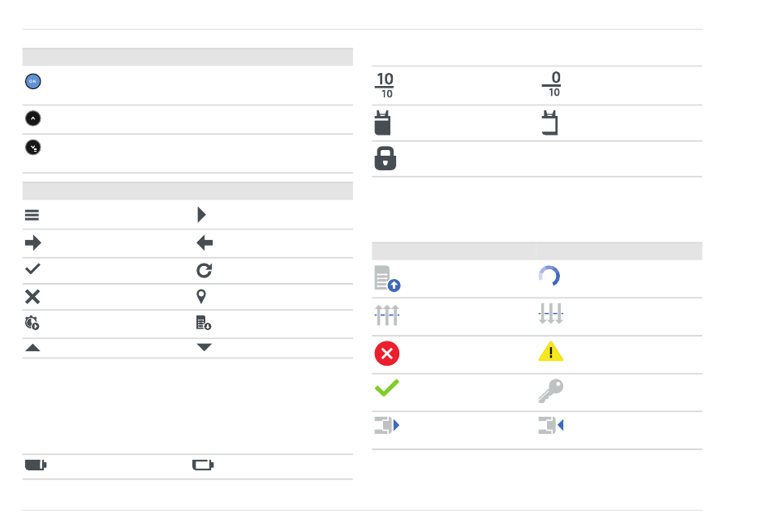The height and width of the screenshot is (532, 771).
Task: Click the small downward triangle icon
Action: 204,347
